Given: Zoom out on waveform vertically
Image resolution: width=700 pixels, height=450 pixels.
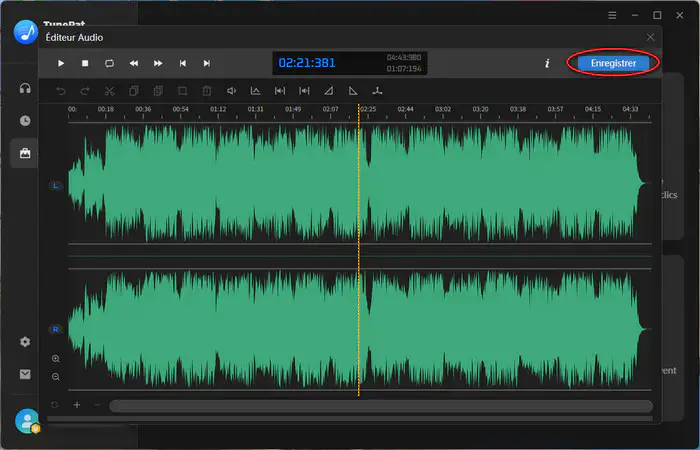Looking at the screenshot, I should [x=56, y=377].
